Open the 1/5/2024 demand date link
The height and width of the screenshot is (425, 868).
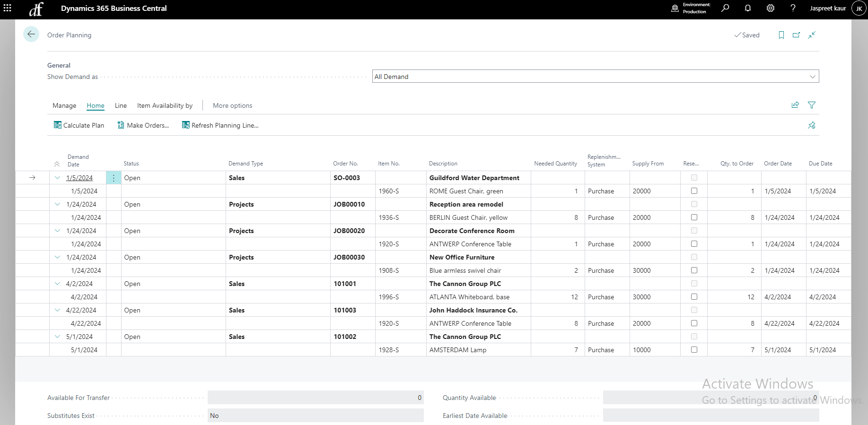pos(79,178)
